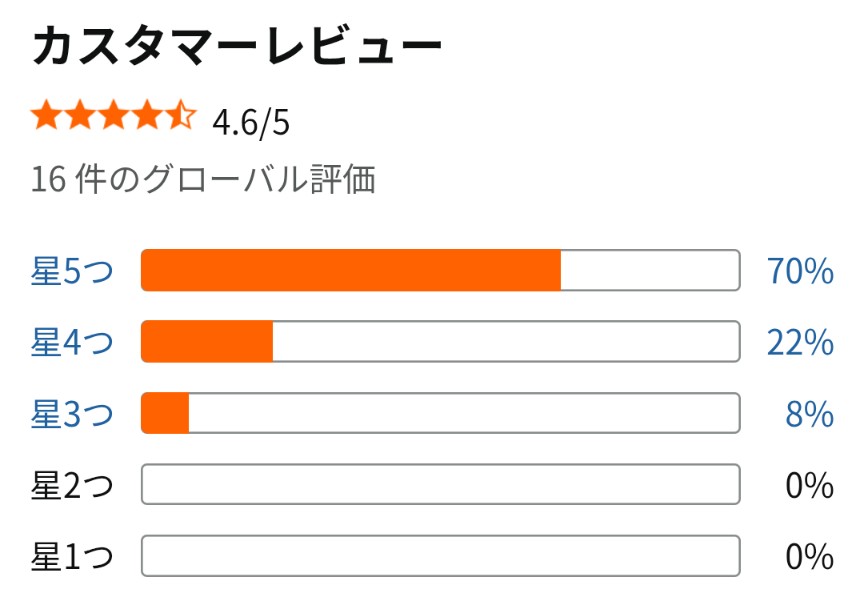Click the 星1つ label
The height and width of the screenshot is (610, 864).
tap(72, 556)
